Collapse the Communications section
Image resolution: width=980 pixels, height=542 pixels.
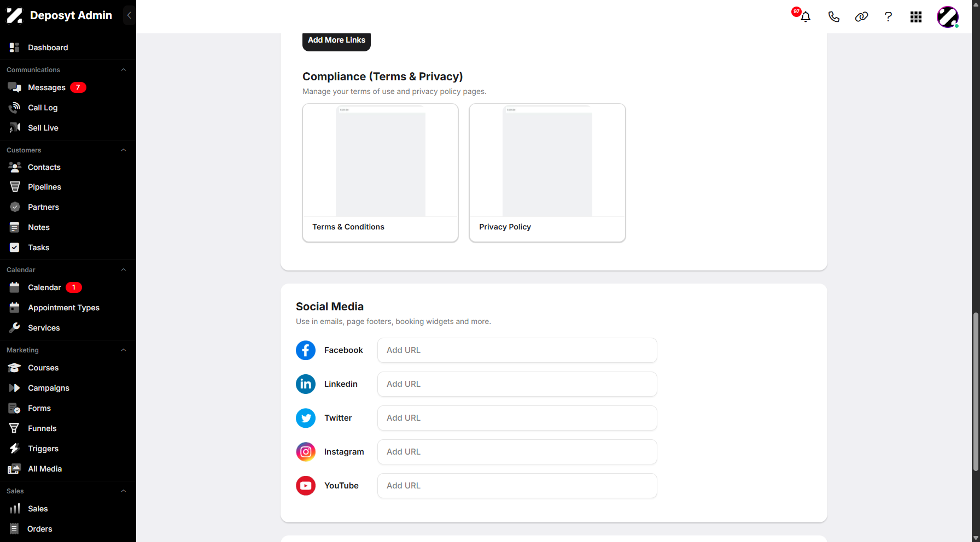tap(124, 70)
